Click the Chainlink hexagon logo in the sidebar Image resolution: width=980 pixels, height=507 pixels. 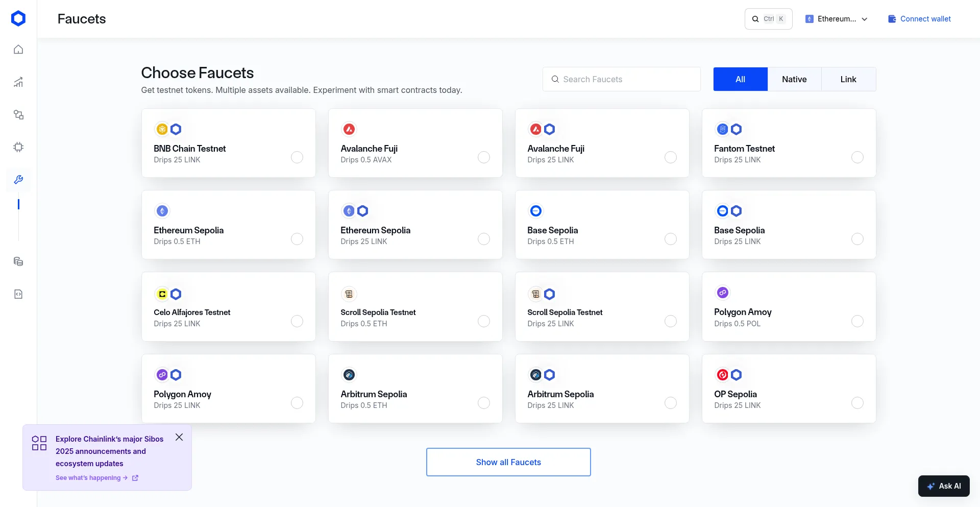point(18,18)
